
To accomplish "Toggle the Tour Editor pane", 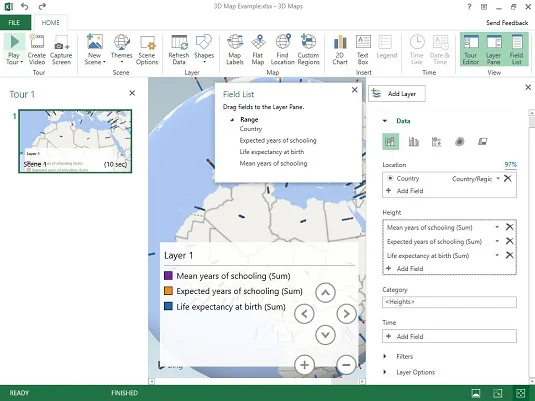I will 471,49.
